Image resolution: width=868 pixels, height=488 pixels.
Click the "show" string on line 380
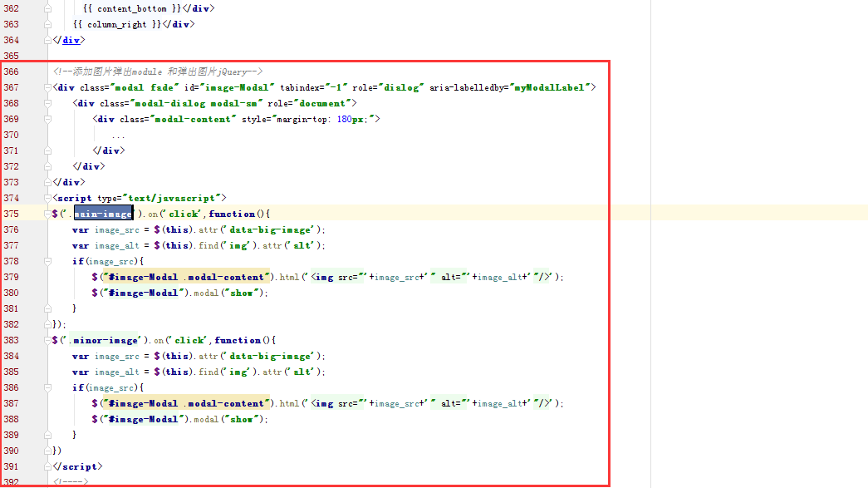click(242, 293)
